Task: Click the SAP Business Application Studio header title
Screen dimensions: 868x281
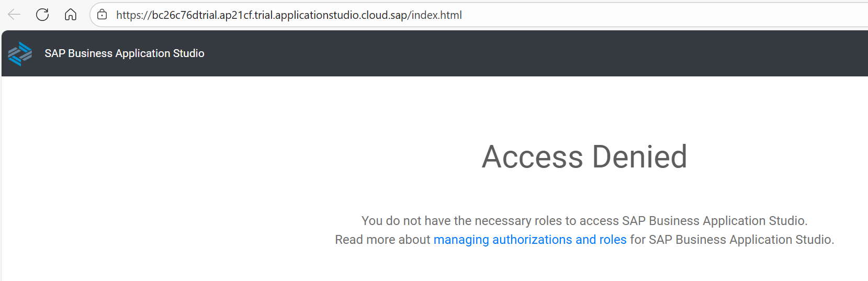Action: (x=125, y=53)
